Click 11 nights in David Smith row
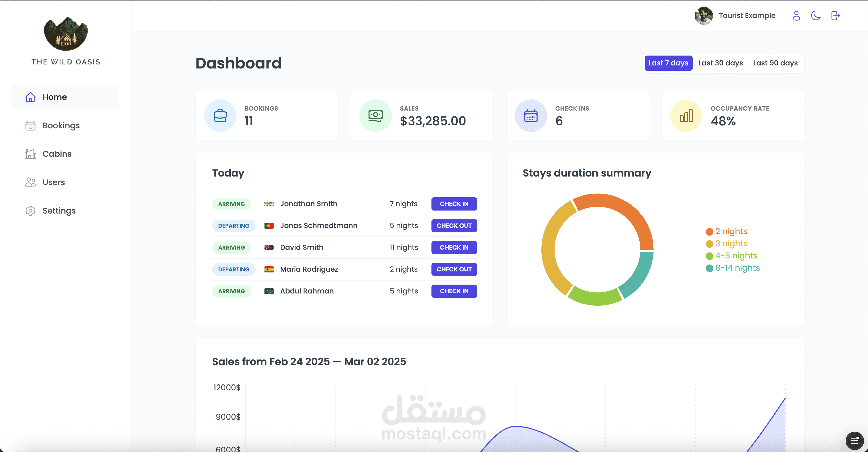 click(404, 248)
